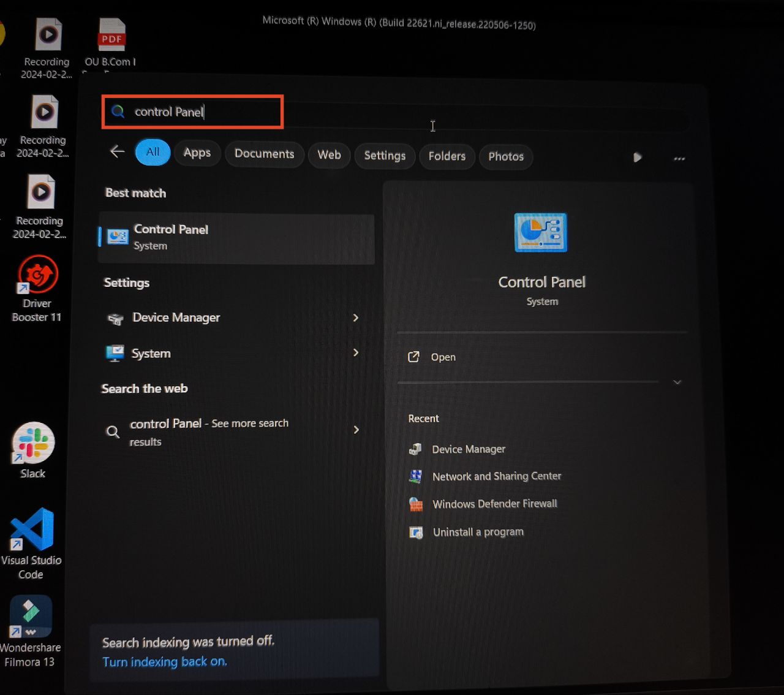Click the play arrow to scroll filters
The height and width of the screenshot is (695, 784).
pyautogui.click(x=637, y=158)
